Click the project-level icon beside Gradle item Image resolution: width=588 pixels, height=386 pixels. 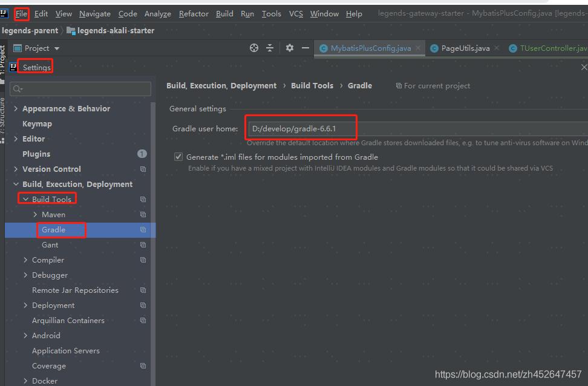[143, 230]
